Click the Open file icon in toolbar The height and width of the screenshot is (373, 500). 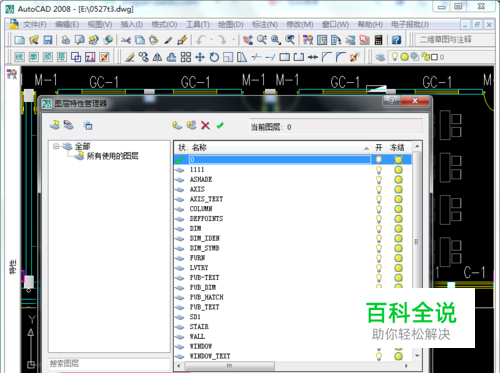coord(34,40)
